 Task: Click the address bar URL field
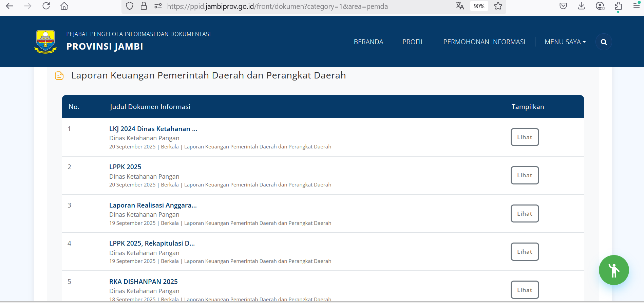(x=277, y=6)
